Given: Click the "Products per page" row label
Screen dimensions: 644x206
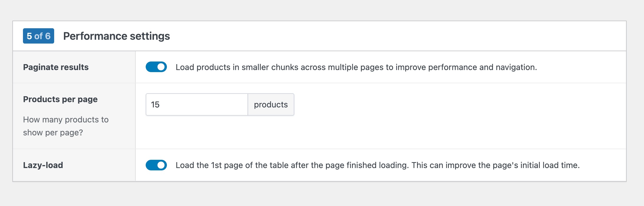Looking at the screenshot, I should pyautogui.click(x=60, y=99).
